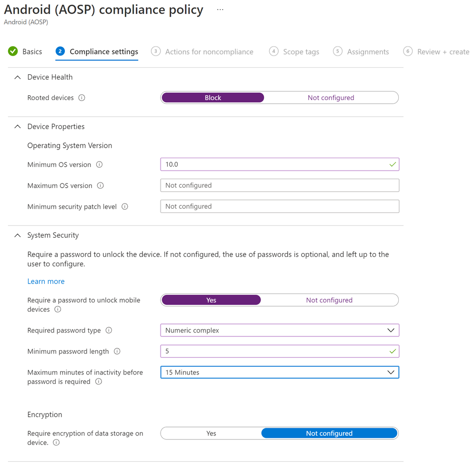Show info tooltip for Rooted devices
Screen dimensions: 476x465
pyautogui.click(x=81, y=98)
